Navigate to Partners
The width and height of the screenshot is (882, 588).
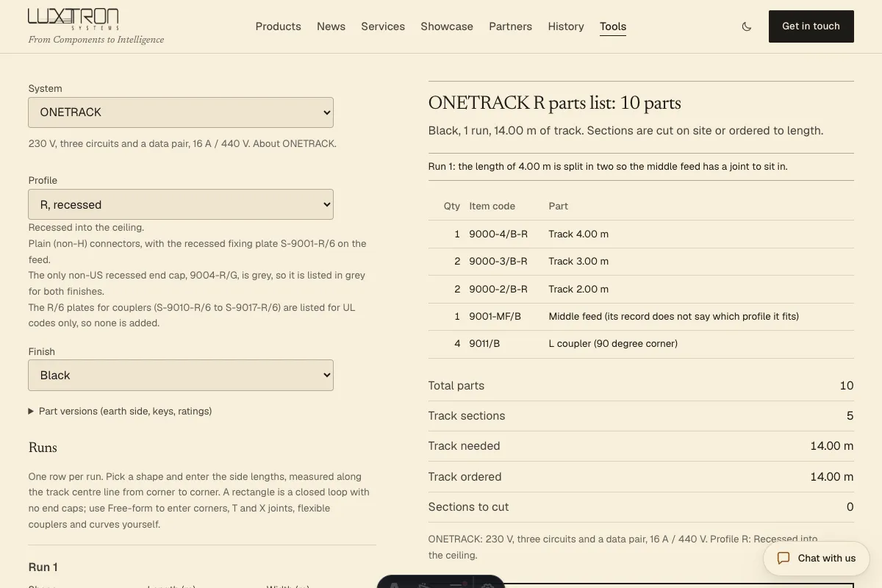pos(510,26)
